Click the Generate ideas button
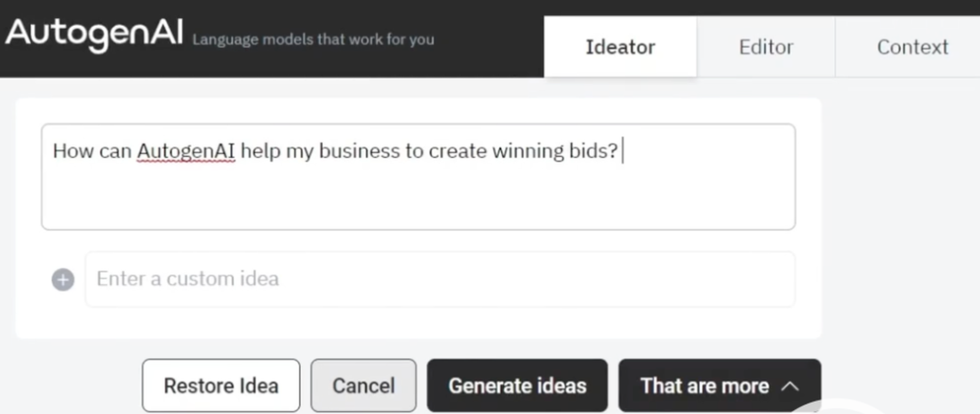The width and height of the screenshot is (980, 414). pyautogui.click(x=517, y=385)
